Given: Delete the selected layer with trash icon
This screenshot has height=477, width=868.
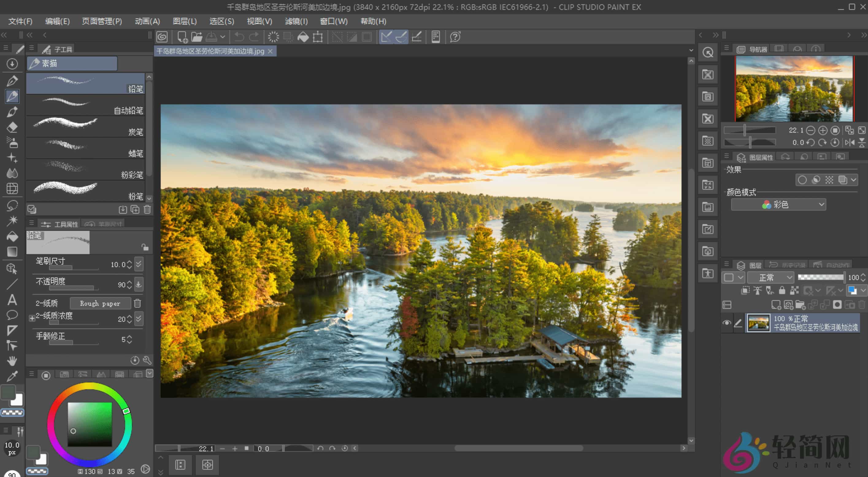Looking at the screenshot, I should click(x=862, y=304).
